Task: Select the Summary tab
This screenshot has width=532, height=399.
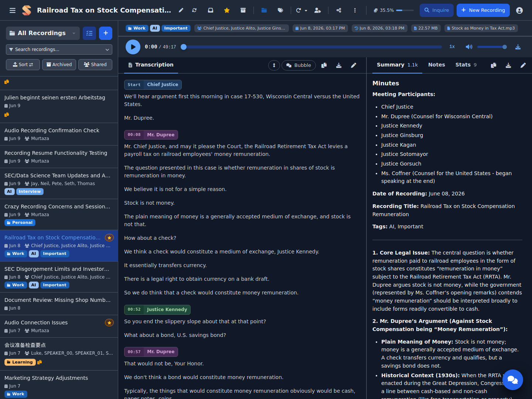Action: coord(397,65)
